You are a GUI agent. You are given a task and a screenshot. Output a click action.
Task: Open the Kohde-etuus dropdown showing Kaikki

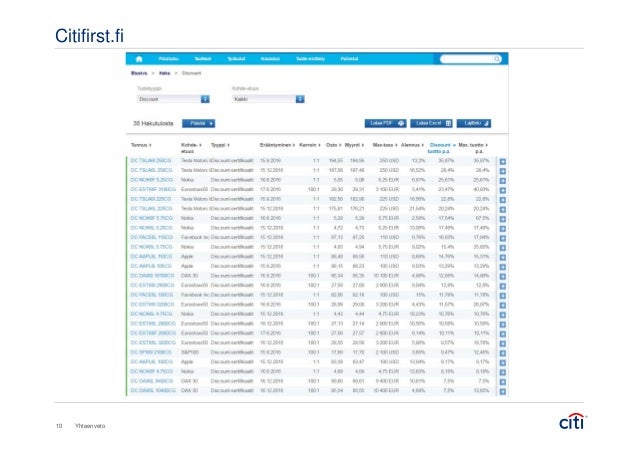click(268, 99)
